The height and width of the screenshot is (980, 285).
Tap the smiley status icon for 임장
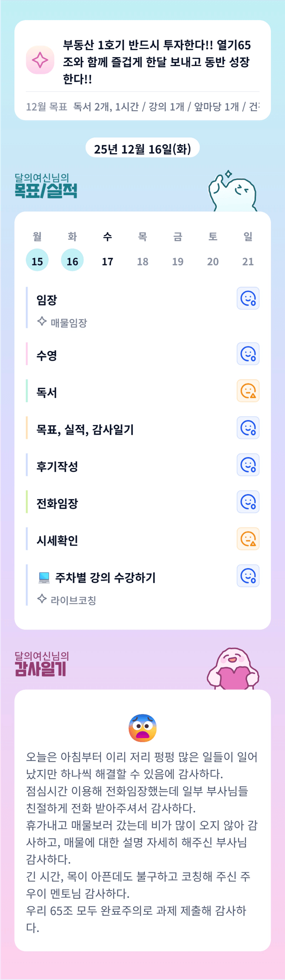click(x=248, y=298)
